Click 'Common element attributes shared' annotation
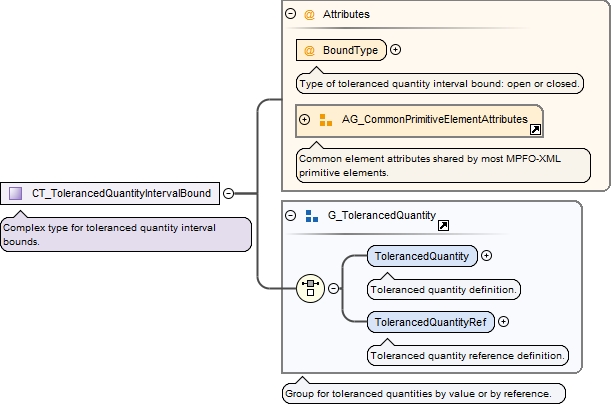 pos(443,165)
